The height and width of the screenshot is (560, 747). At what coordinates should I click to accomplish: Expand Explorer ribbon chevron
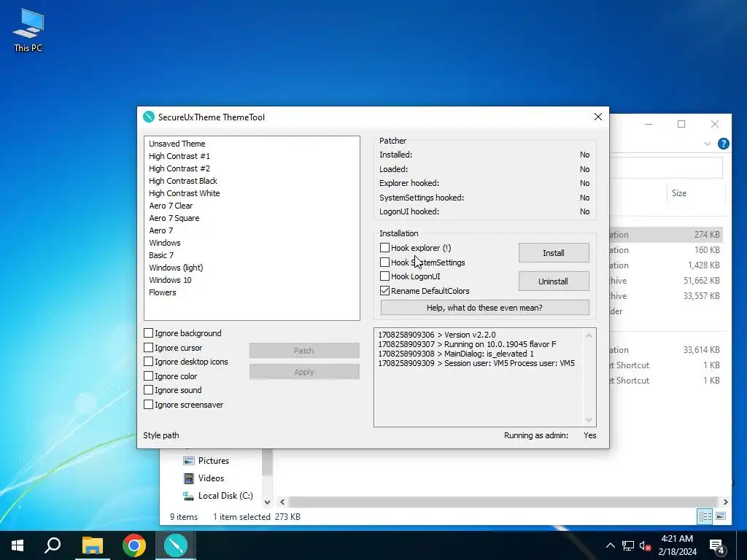(x=708, y=144)
